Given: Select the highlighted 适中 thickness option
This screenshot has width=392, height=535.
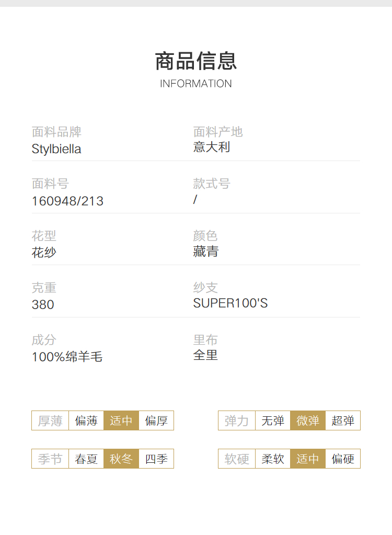Looking at the screenshot, I should click(121, 420).
